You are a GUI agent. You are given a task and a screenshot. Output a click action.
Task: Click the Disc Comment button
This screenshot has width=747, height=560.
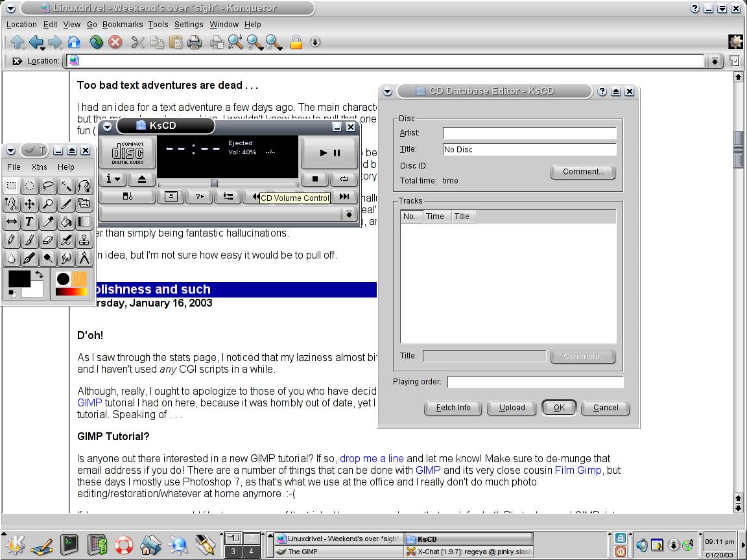(583, 172)
